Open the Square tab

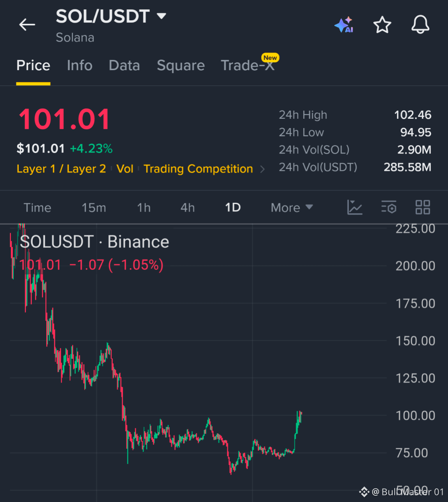tap(181, 65)
